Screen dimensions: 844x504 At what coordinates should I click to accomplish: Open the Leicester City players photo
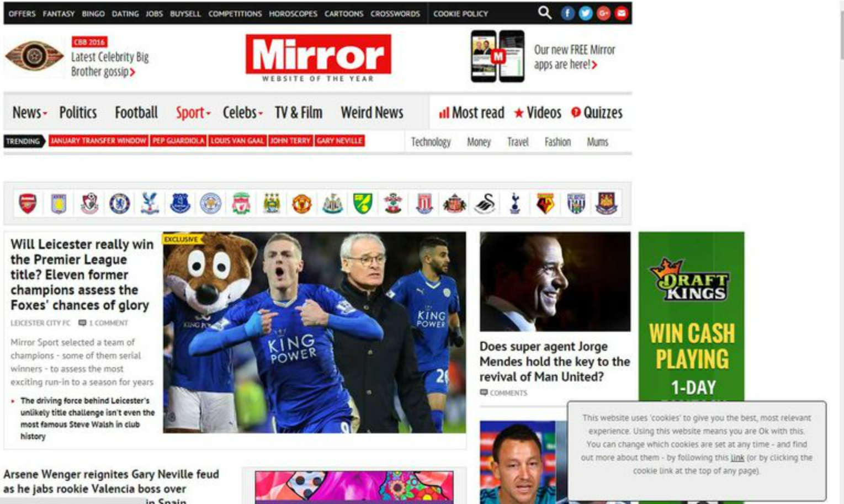pos(315,332)
